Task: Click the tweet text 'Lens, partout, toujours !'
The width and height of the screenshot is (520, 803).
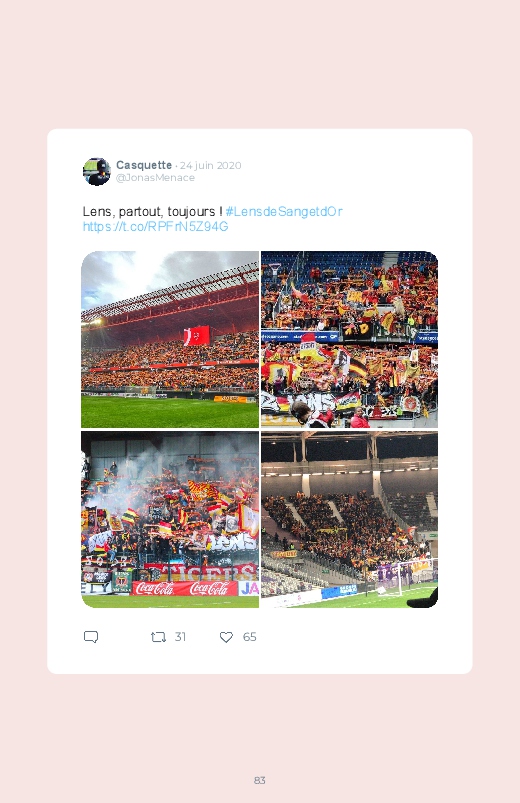Action: 152,212
